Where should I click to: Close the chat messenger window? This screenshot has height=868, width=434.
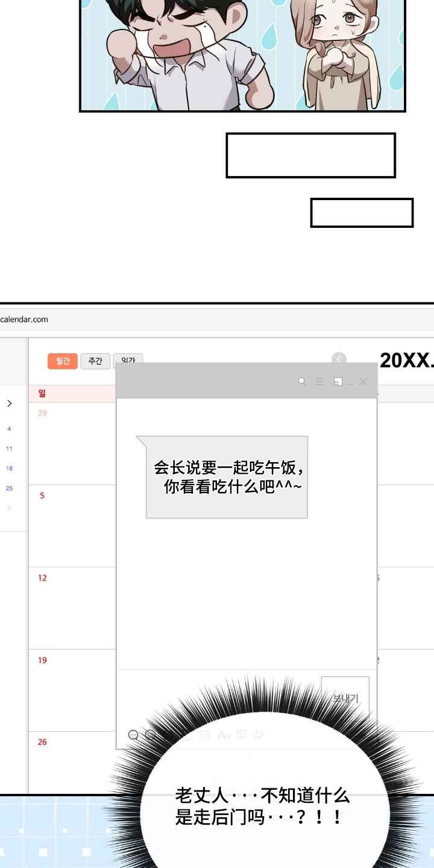click(363, 382)
